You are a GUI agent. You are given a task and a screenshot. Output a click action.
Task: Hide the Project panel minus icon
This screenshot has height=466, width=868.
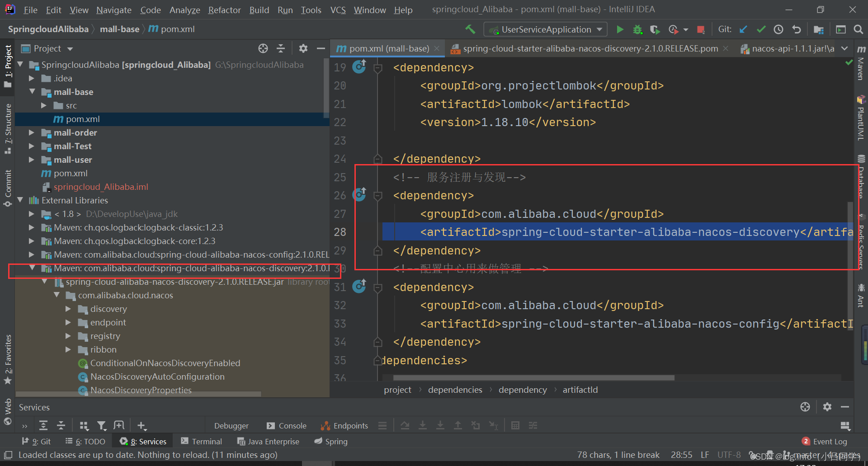(x=321, y=48)
